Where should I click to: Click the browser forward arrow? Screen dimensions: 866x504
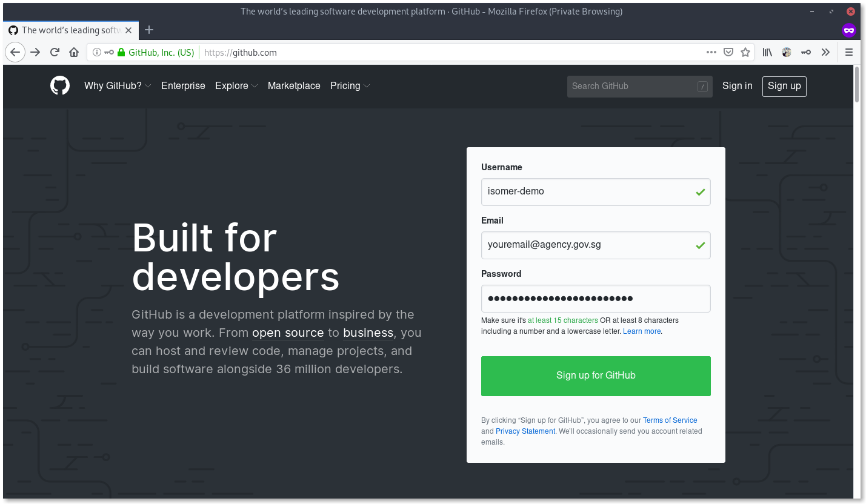35,52
